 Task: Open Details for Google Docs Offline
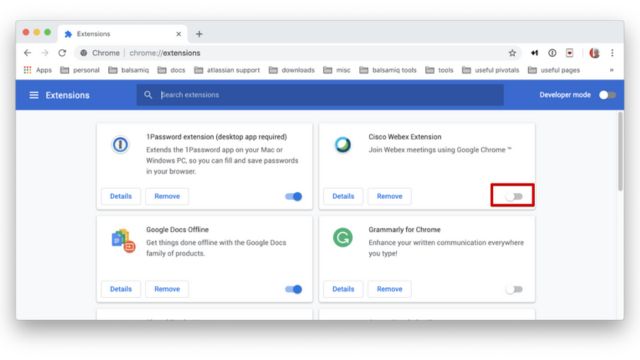click(x=121, y=289)
